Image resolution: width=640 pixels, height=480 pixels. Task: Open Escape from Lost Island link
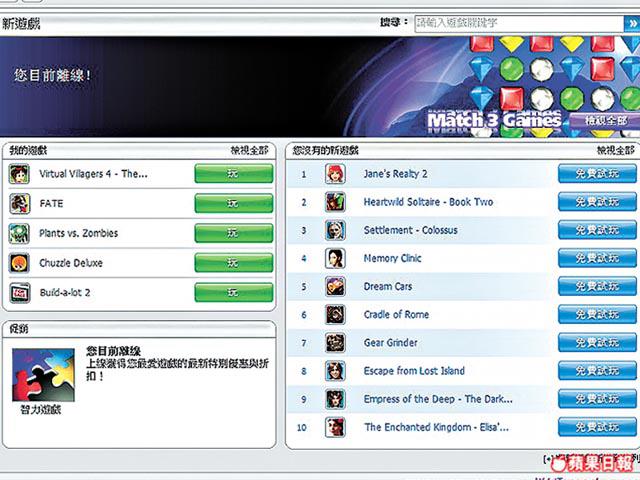coord(414,371)
